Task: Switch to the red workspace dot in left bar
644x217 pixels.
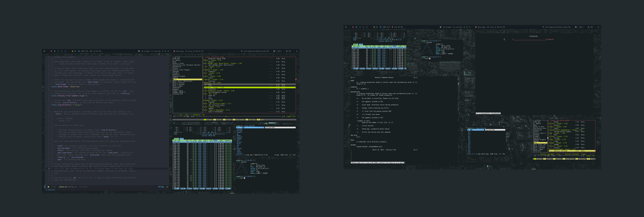Action: coord(51,51)
